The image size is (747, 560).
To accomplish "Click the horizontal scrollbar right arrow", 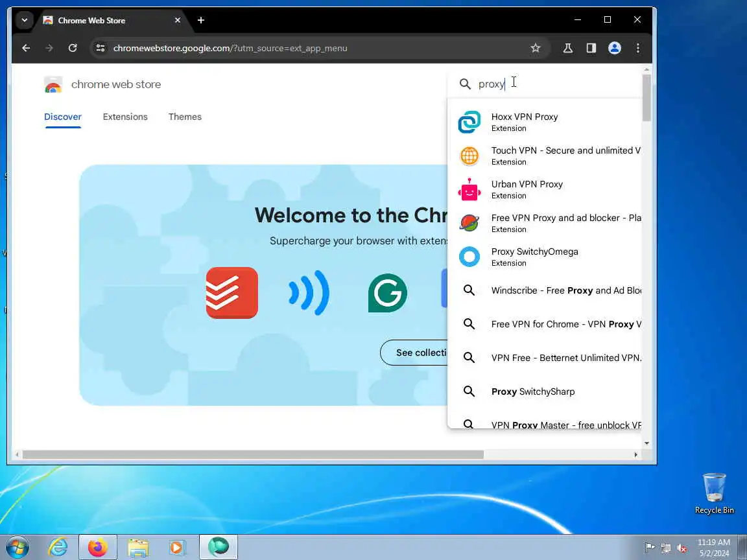I will click(x=635, y=455).
